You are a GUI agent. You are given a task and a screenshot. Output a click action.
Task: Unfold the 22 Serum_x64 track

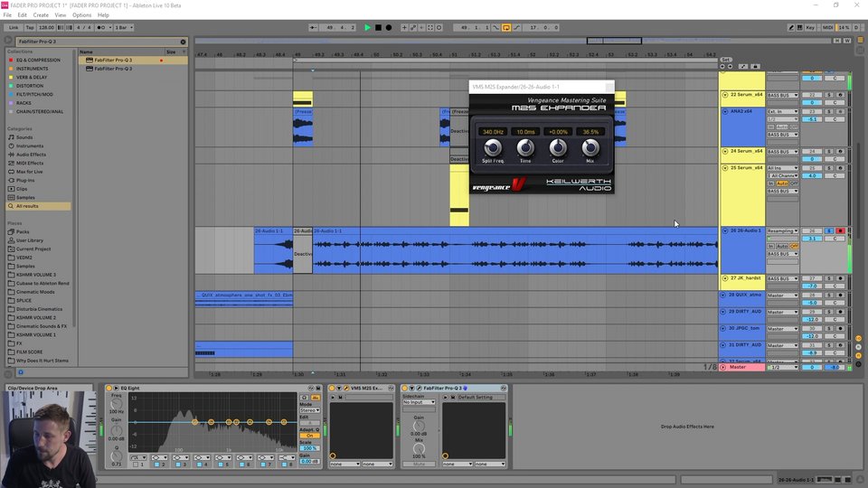pos(725,95)
